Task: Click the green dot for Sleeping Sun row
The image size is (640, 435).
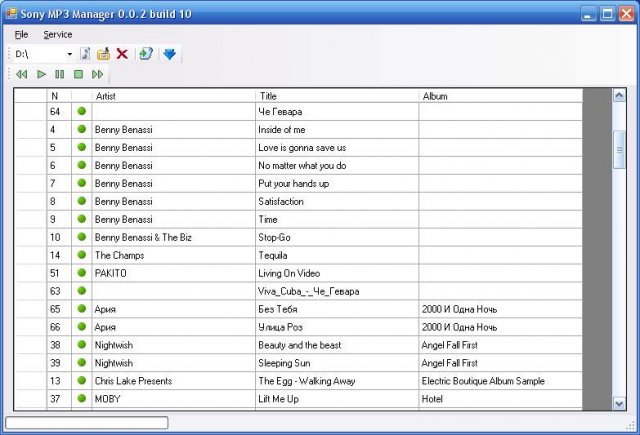Action: (x=82, y=362)
